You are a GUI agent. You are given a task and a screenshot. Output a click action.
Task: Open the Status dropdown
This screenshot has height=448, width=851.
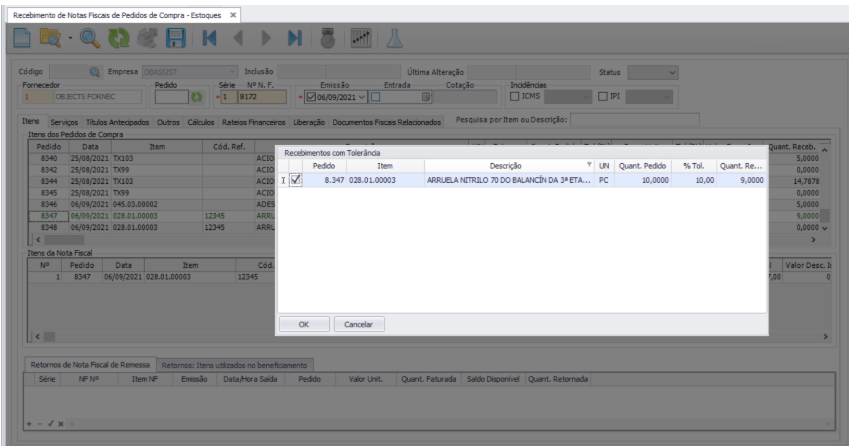(671, 72)
